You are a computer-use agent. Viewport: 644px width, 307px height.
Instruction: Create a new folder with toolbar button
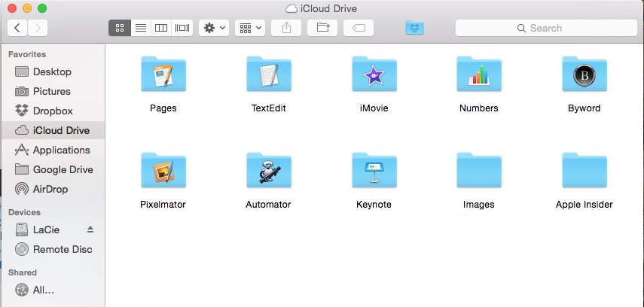click(x=322, y=28)
